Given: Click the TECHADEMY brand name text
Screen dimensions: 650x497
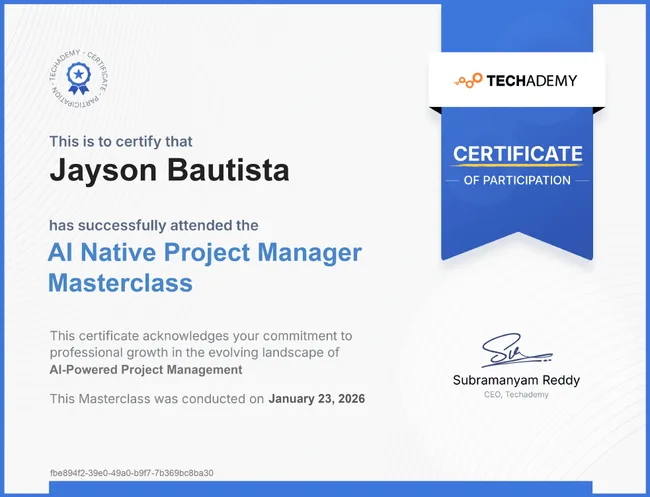Looking at the screenshot, I should 531,80.
